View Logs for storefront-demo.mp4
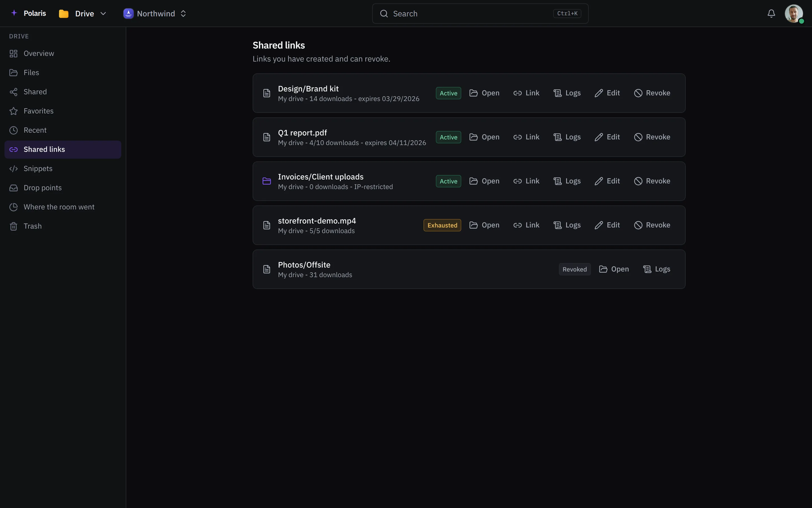 [567, 225]
